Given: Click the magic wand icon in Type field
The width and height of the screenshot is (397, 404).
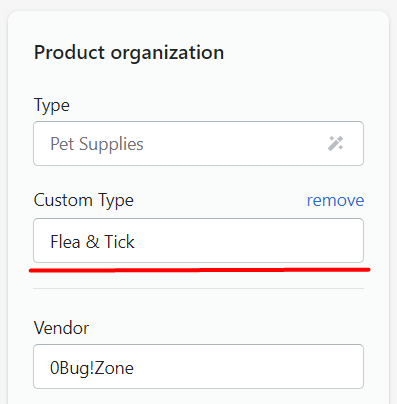Looking at the screenshot, I should pos(336,143).
